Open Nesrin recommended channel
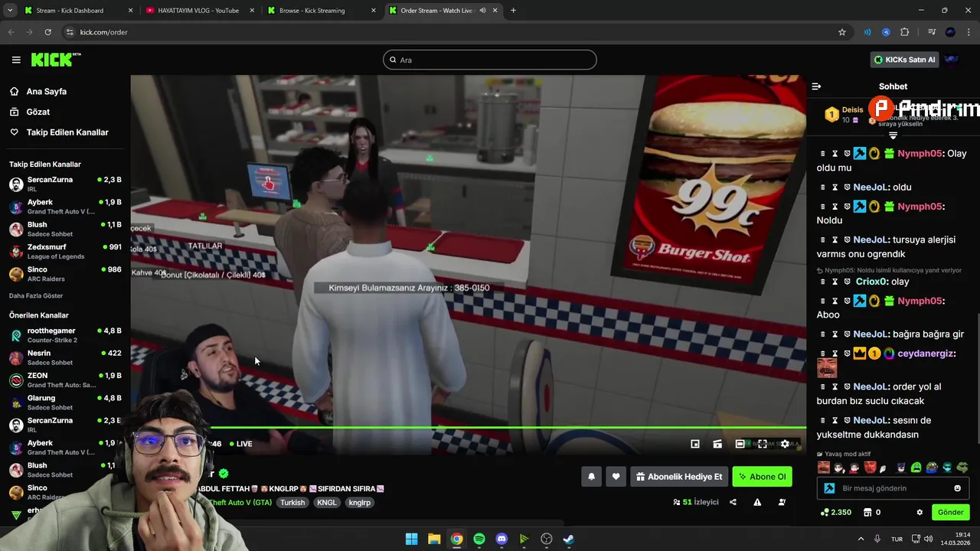The image size is (980, 551). click(64, 357)
